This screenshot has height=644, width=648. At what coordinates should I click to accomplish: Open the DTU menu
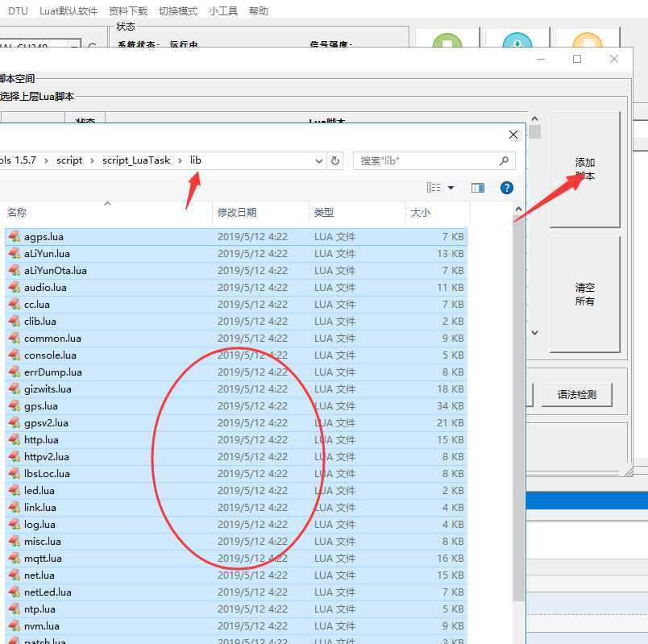pos(18,10)
